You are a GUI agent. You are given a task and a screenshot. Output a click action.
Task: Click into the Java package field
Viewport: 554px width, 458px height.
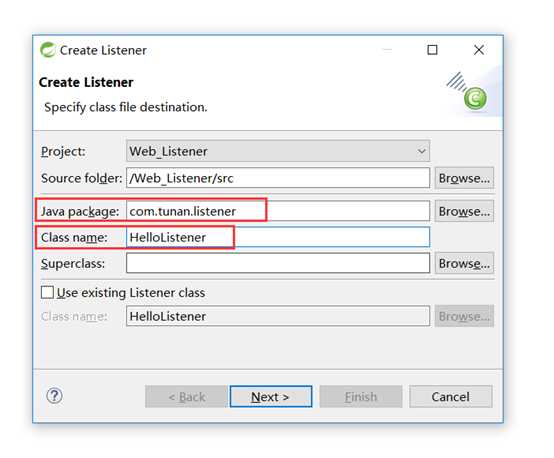(x=278, y=211)
